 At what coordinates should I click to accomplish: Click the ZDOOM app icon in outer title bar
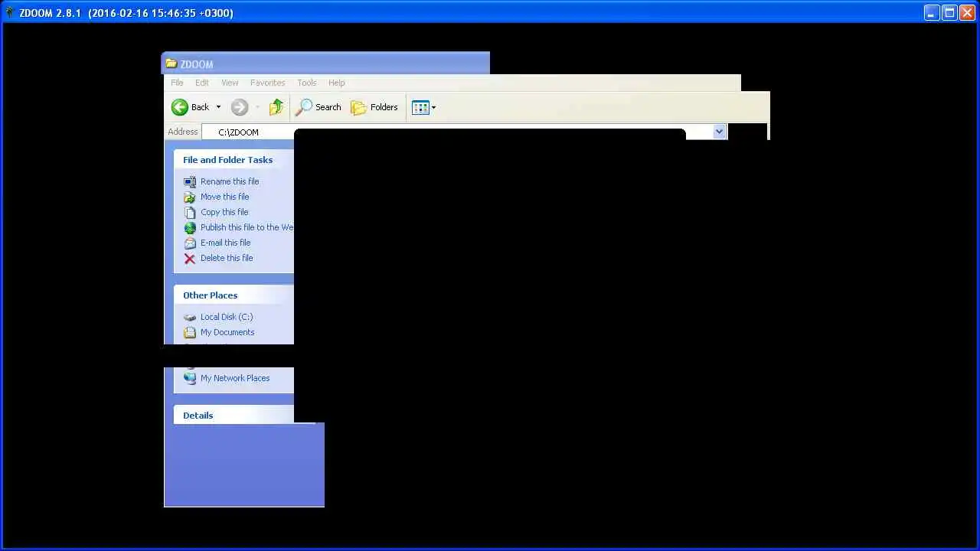(x=10, y=12)
